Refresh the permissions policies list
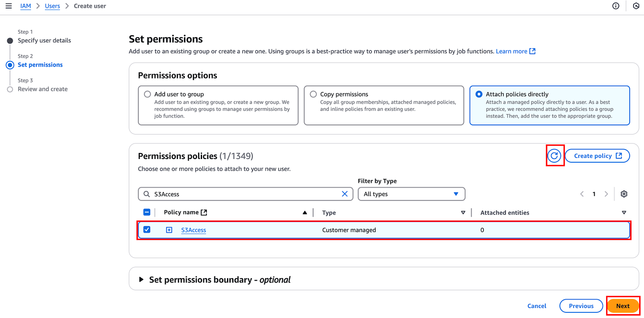This screenshot has height=318, width=644. pyautogui.click(x=554, y=156)
